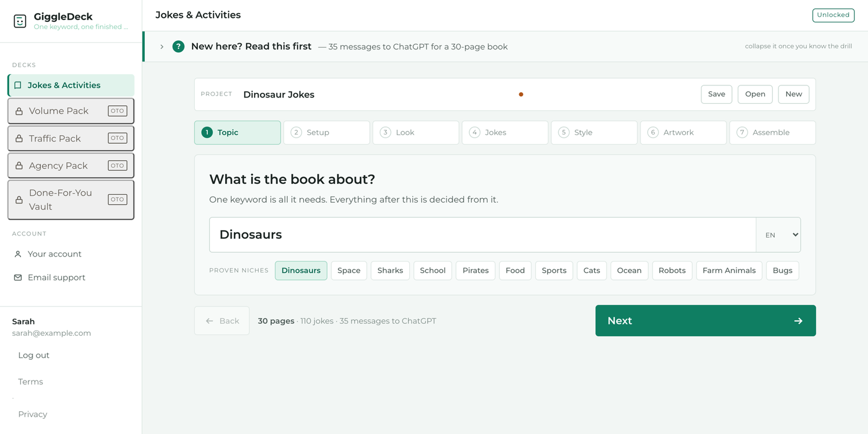The height and width of the screenshot is (434, 868).
Task: Save the Dinosaur Jokes project
Action: coord(717,94)
